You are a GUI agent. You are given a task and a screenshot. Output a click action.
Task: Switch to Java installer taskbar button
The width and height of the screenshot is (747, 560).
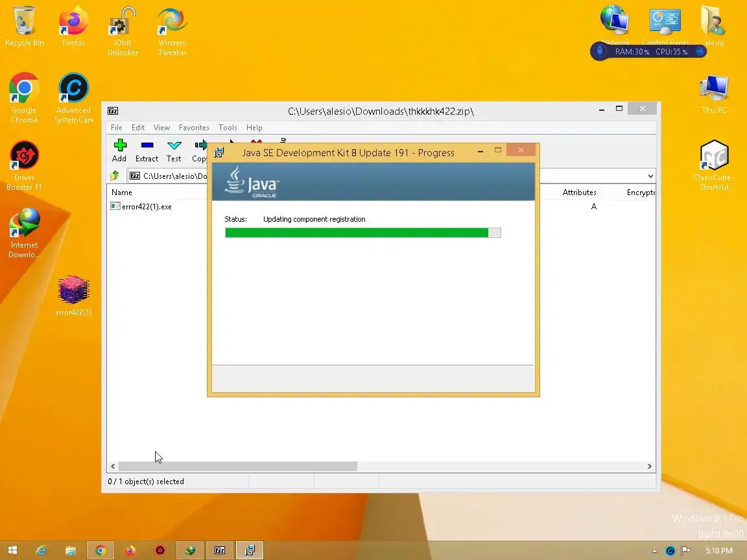tap(250, 550)
